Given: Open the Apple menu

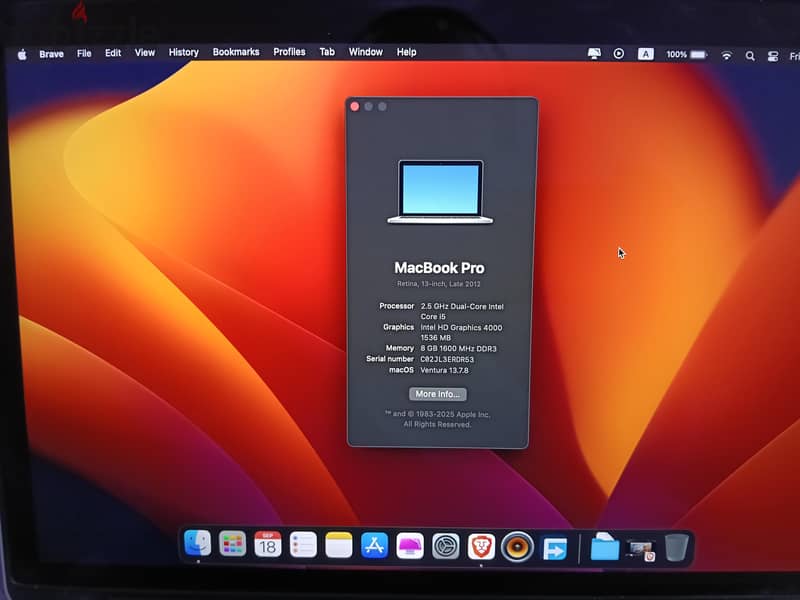Looking at the screenshot, I should [22, 54].
